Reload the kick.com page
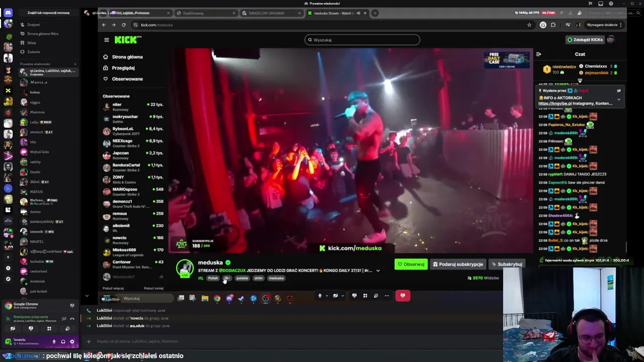This screenshot has height=362, width=644. [124, 25]
